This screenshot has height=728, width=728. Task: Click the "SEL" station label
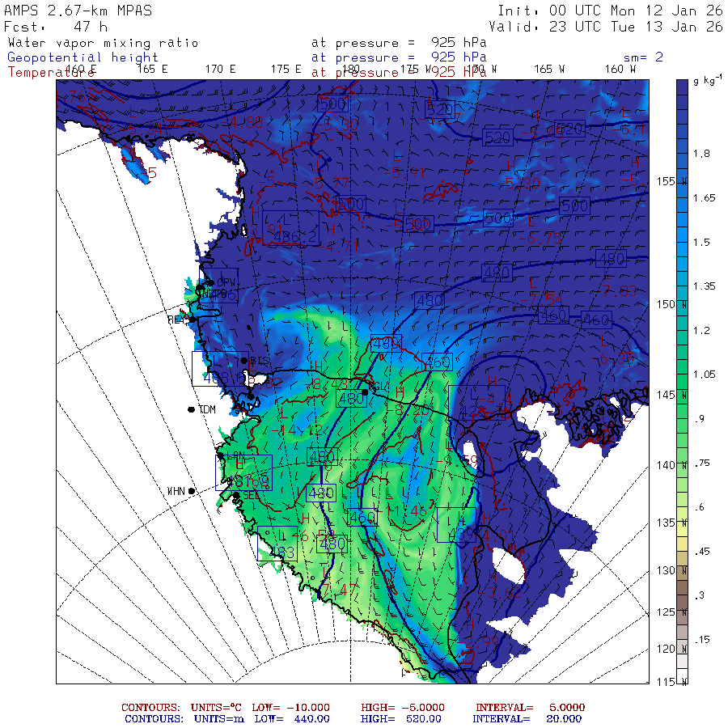[x=252, y=495]
